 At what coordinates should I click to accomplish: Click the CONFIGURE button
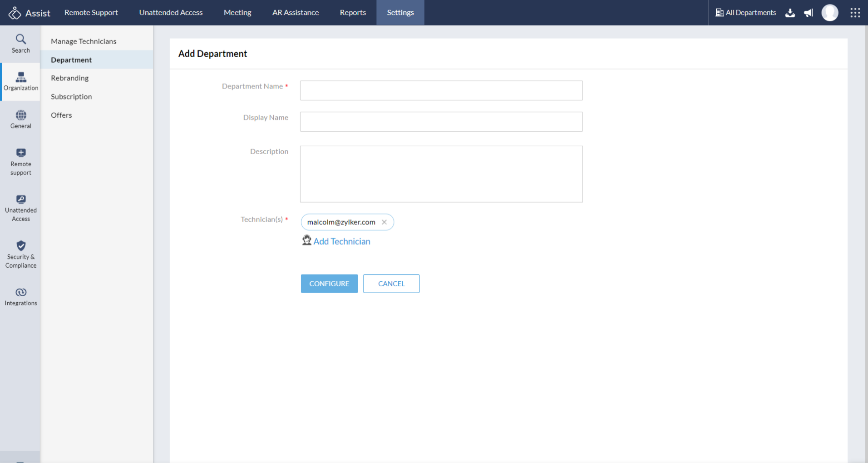pos(329,284)
